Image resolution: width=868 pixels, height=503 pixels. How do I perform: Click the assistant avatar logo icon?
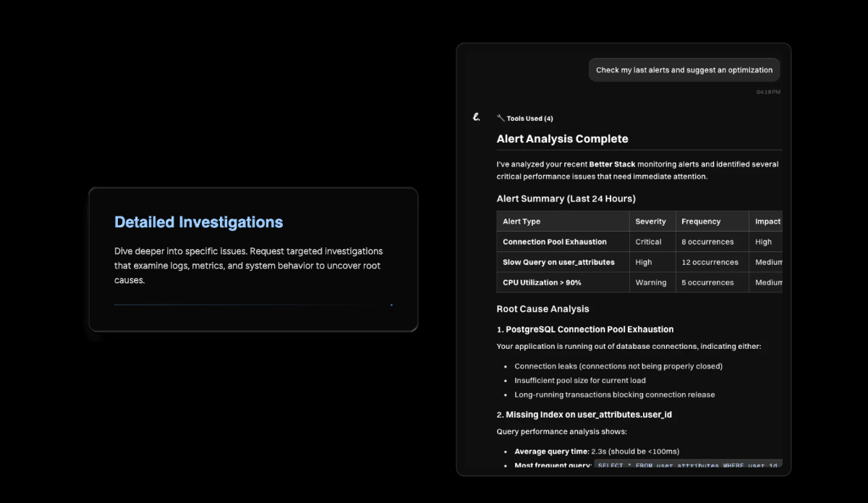point(476,117)
